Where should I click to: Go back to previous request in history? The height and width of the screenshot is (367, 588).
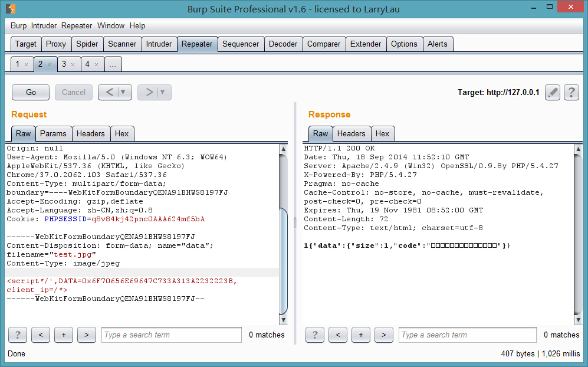109,92
